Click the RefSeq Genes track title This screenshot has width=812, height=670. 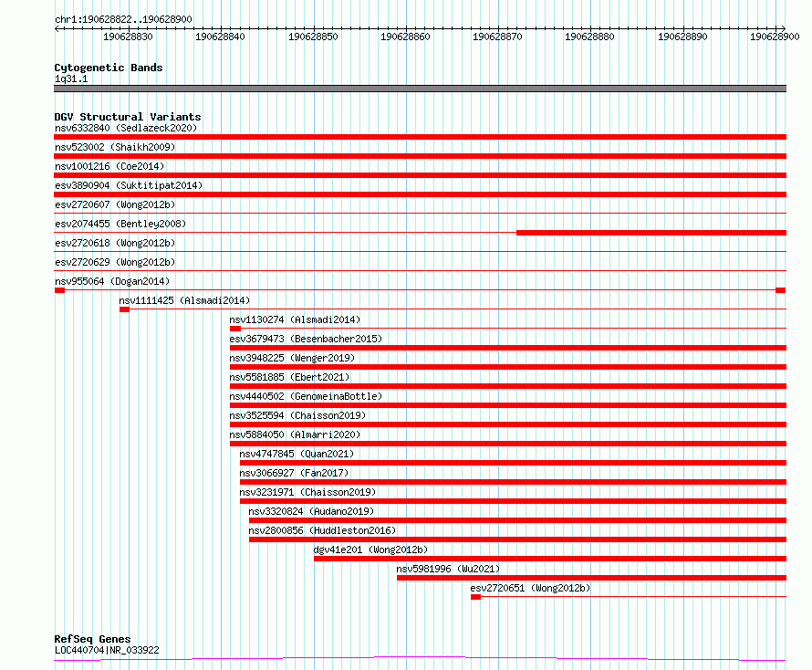(92, 639)
